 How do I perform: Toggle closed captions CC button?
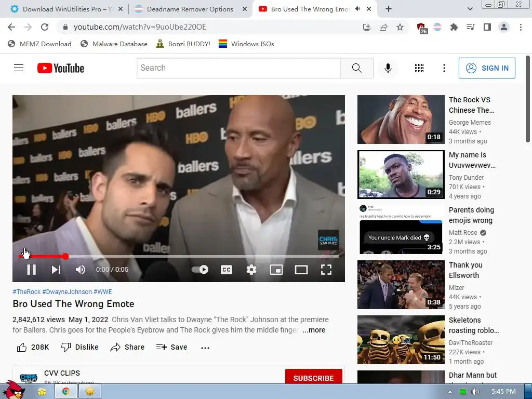click(x=227, y=270)
